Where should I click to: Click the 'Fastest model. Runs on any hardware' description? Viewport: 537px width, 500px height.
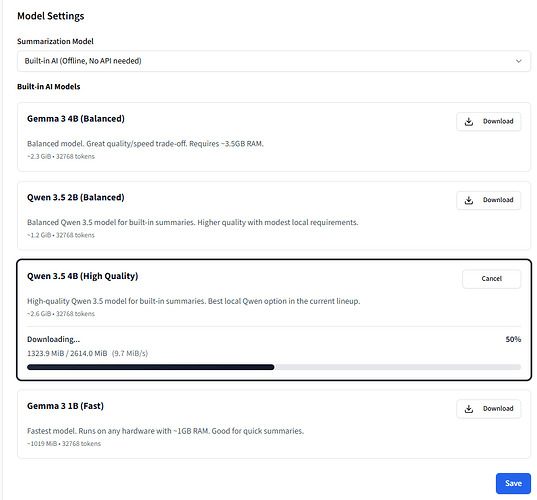click(x=165, y=431)
